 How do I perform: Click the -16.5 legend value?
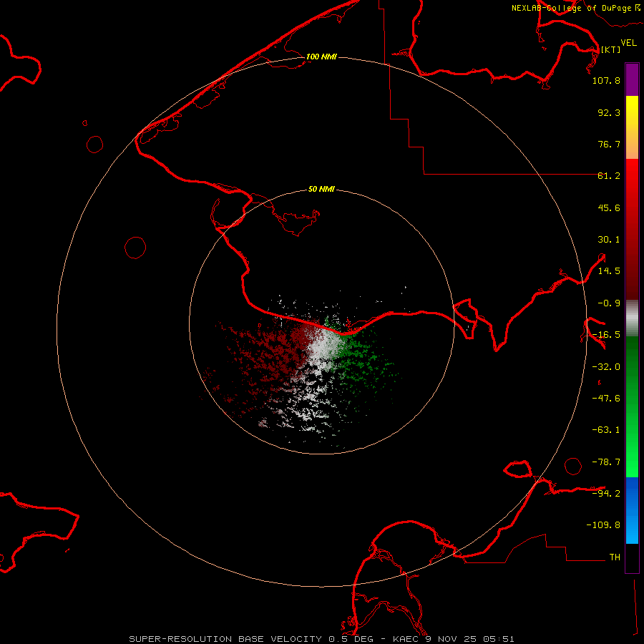pos(606,335)
